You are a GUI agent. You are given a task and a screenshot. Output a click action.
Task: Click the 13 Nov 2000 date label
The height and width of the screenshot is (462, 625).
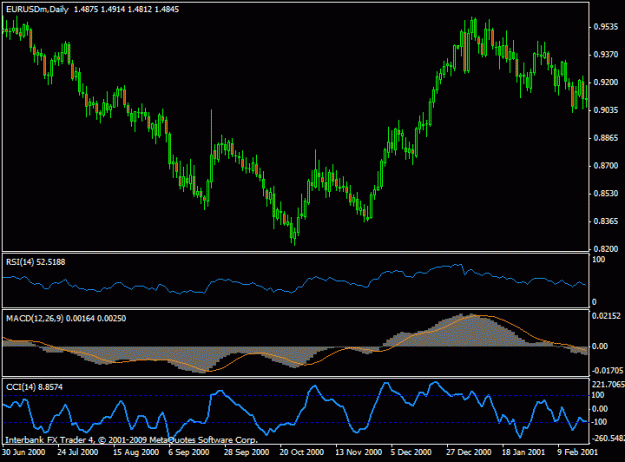point(358,452)
